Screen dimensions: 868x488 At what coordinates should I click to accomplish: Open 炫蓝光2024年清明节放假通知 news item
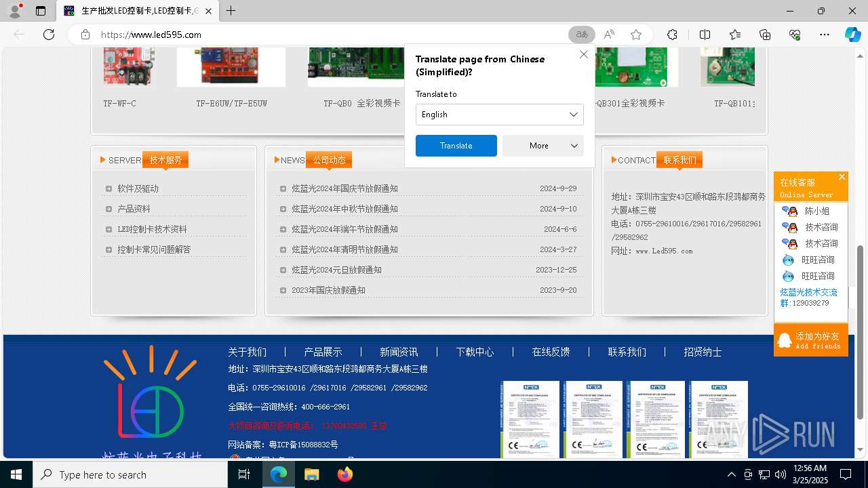[x=344, y=249]
